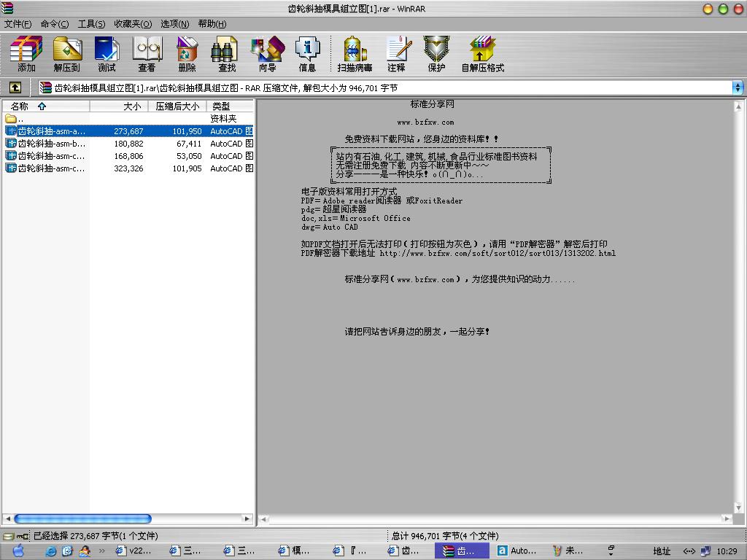
Task: Launch Internet Explorer from quick launch
Action: click(x=50, y=551)
